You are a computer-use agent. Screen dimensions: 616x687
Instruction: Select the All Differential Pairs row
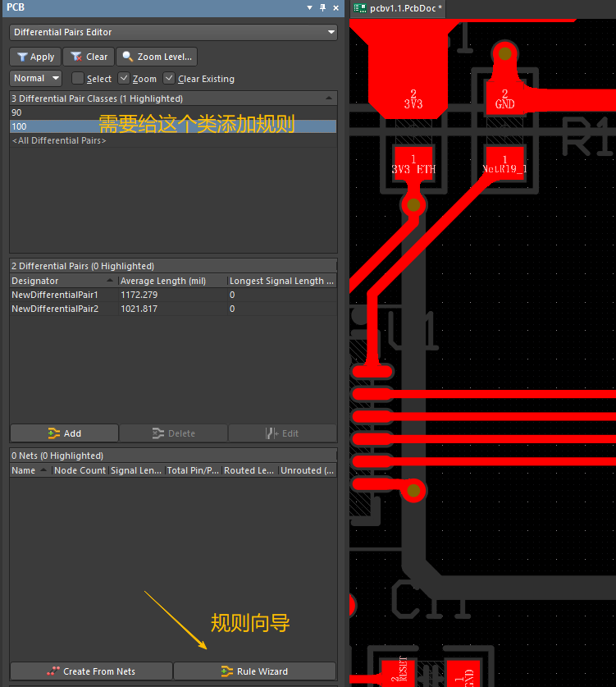click(173, 140)
